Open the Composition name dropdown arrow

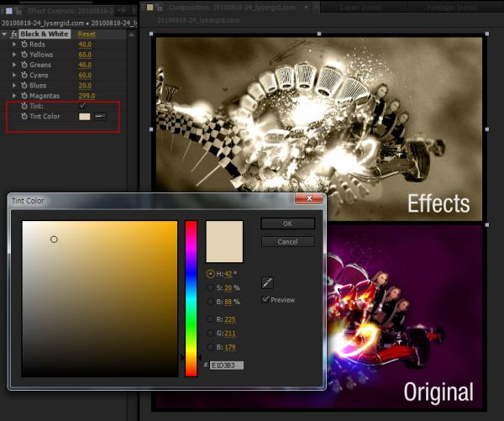(307, 7)
